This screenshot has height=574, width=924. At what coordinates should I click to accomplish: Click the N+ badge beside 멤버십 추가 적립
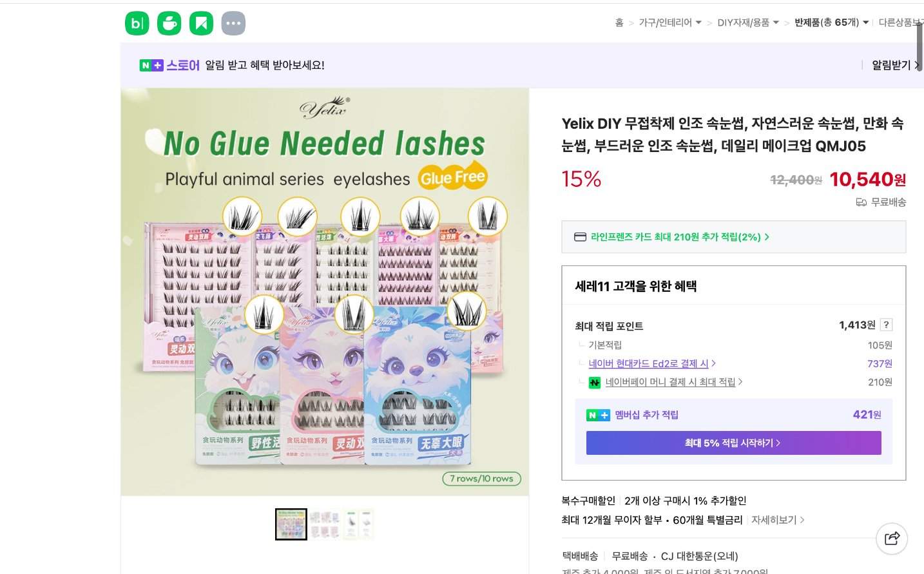click(598, 415)
